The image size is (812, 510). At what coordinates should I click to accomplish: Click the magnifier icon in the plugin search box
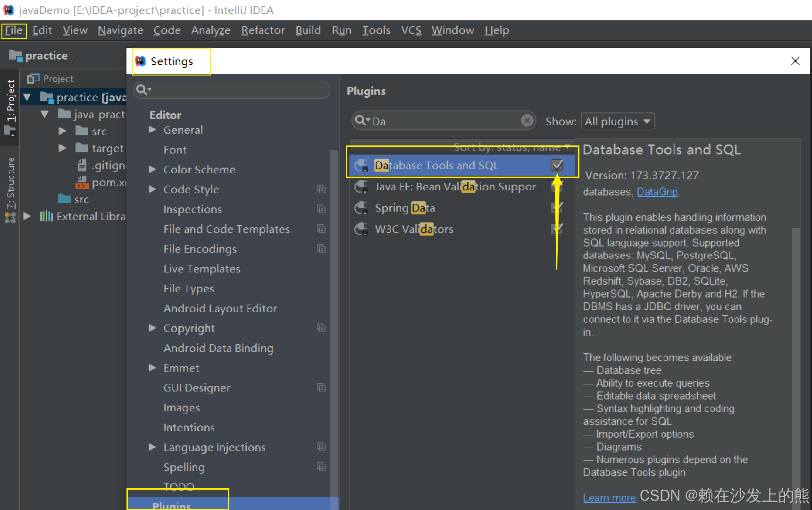coord(362,120)
